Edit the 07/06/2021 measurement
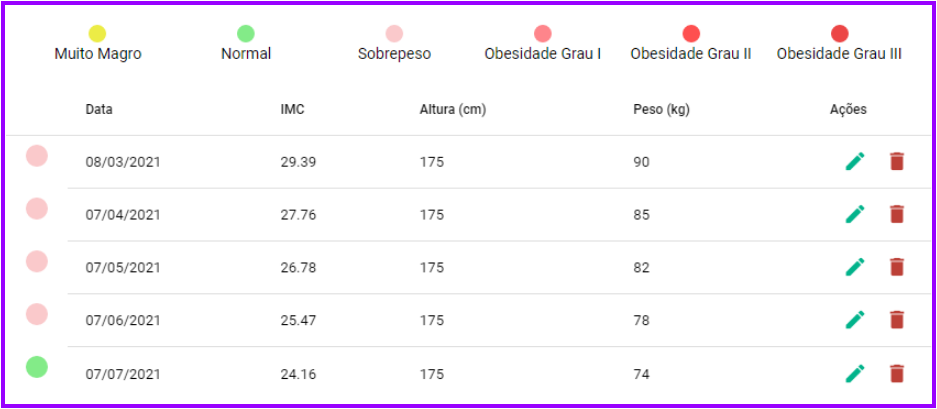The image size is (937, 409). pyautogui.click(x=854, y=320)
